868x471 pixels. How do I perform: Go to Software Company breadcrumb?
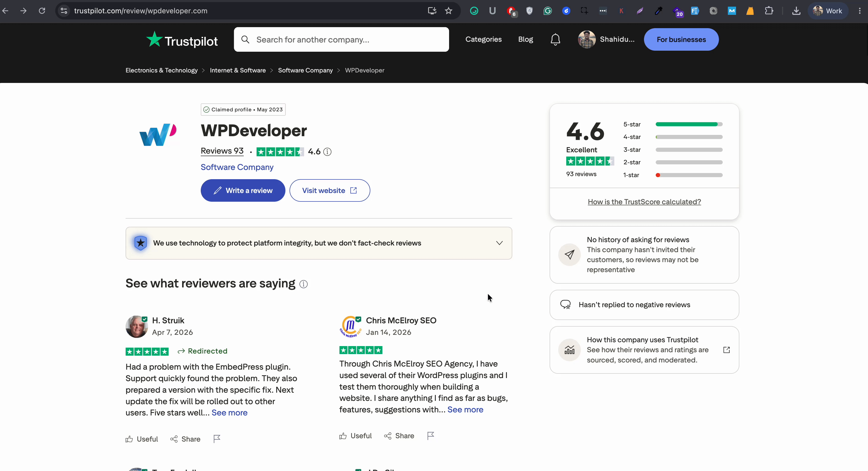(x=305, y=70)
